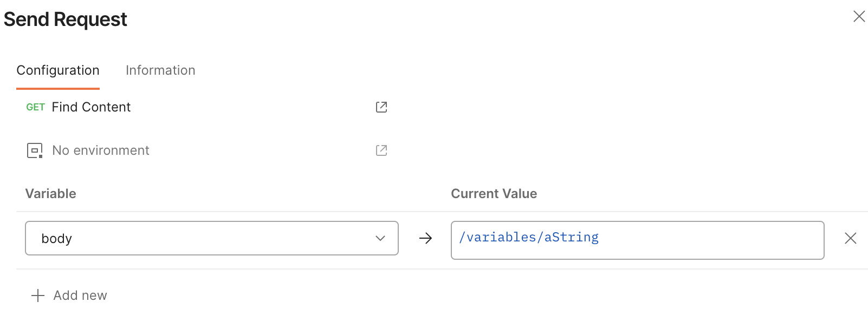Remove the body variable with the X icon
The width and height of the screenshot is (868, 315).
pyautogui.click(x=851, y=238)
